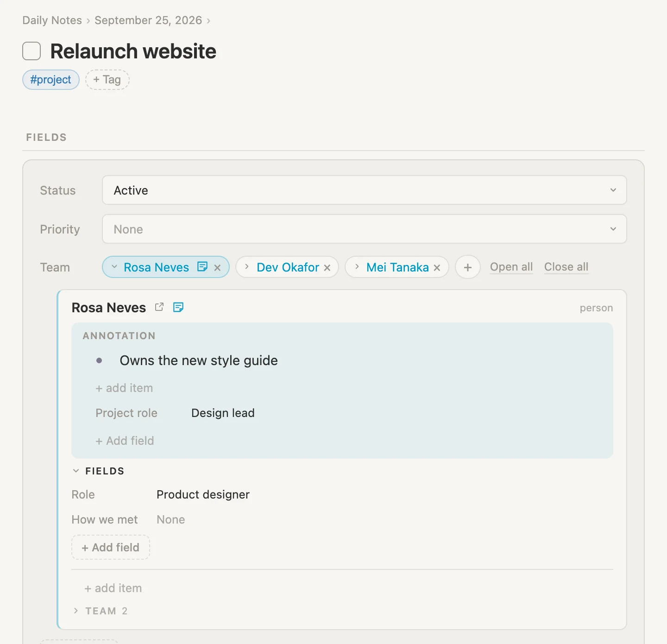Click the bullet of Owns the new style guide

coord(99,360)
